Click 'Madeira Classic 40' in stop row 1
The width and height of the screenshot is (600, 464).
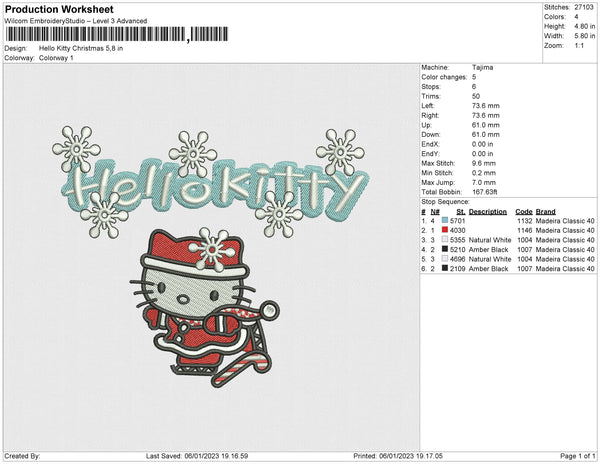565,221
